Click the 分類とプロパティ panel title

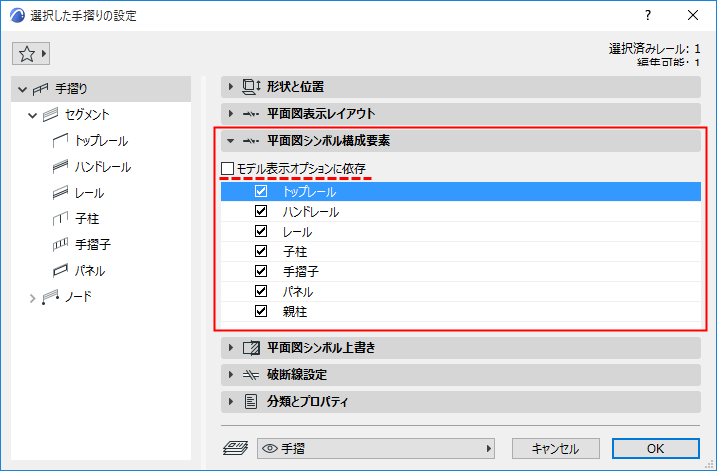pyautogui.click(x=307, y=401)
